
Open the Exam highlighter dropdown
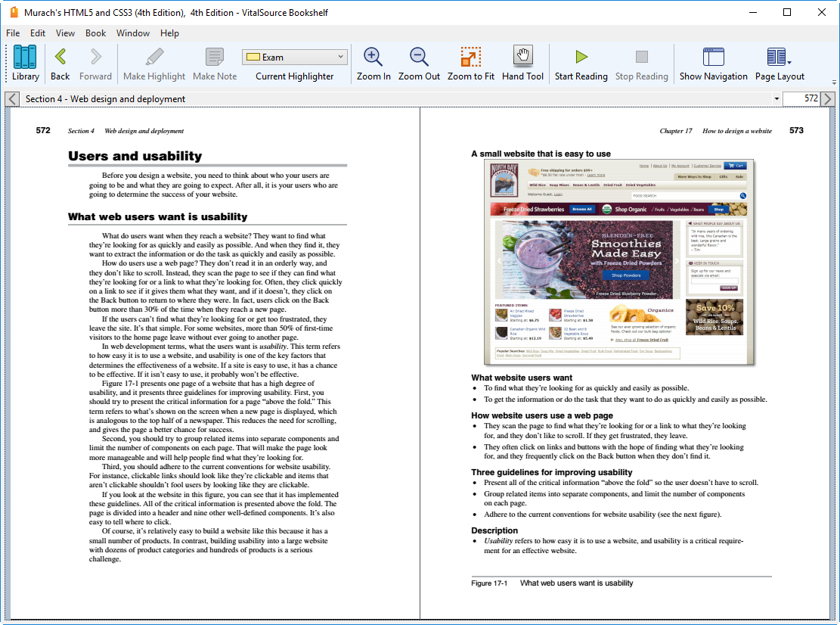[x=294, y=56]
